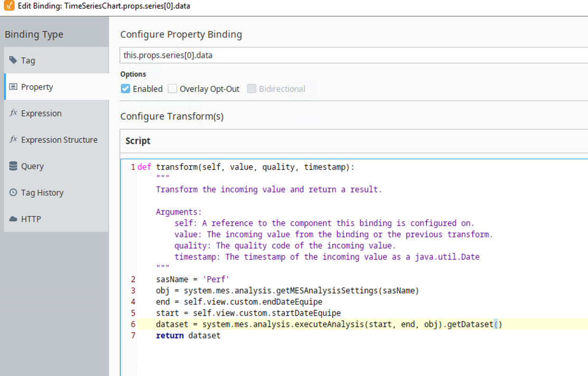Click the 'quality:' docstring description line
The width and height of the screenshot is (588, 376).
point(285,245)
